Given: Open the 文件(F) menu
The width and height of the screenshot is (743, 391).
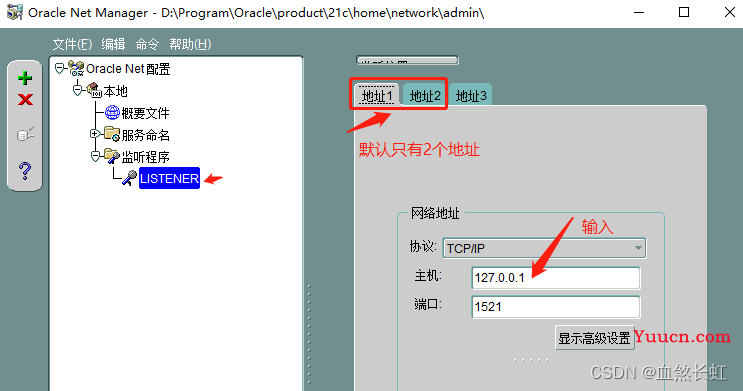Looking at the screenshot, I should (x=72, y=44).
